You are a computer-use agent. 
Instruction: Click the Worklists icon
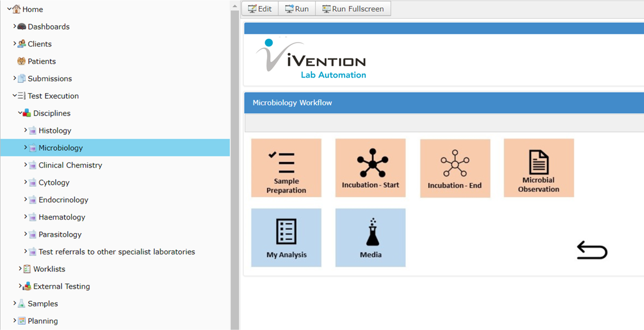click(26, 269)
